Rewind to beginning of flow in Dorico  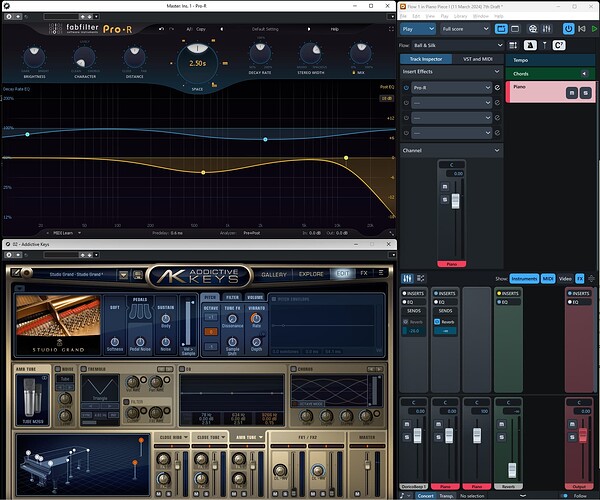pos(582,29)
